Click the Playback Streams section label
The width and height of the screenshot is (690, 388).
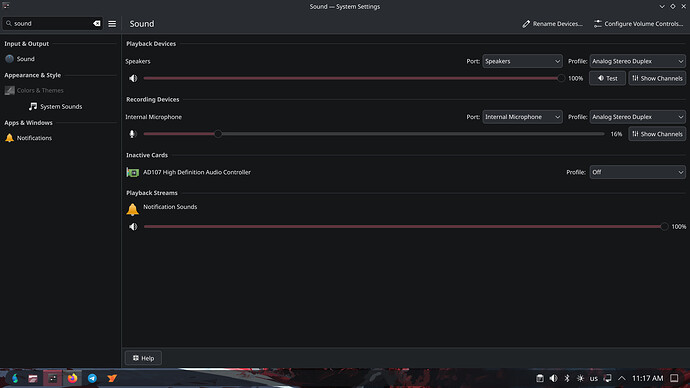(x=152, y=193)
